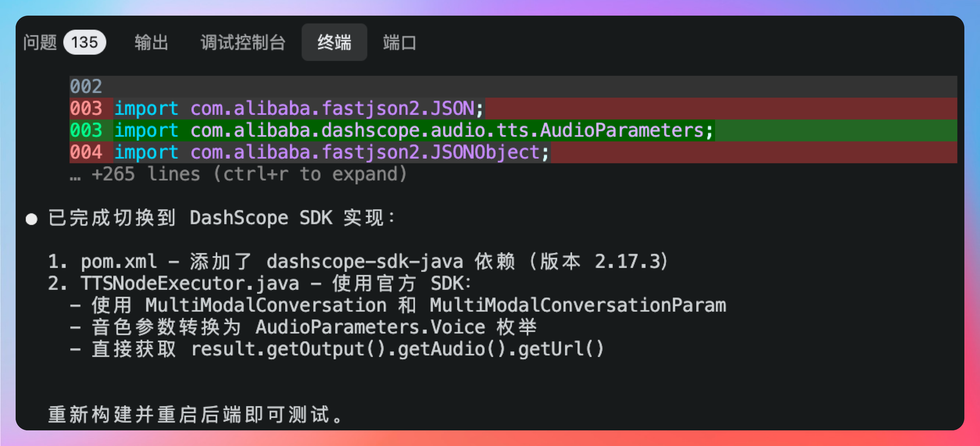
Task: Click the white bullet before 已完成切换到
Action: tap(31, 219)
